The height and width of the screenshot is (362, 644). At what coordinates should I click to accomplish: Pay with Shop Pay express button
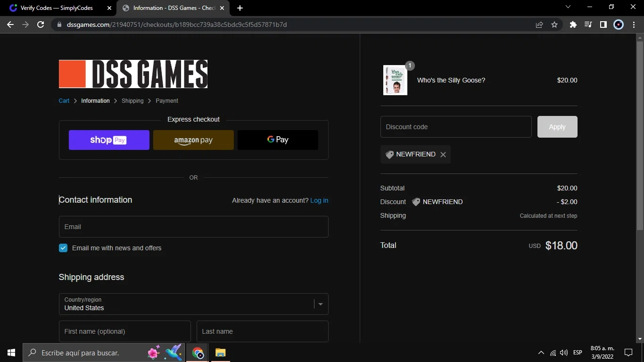(109, 140)
